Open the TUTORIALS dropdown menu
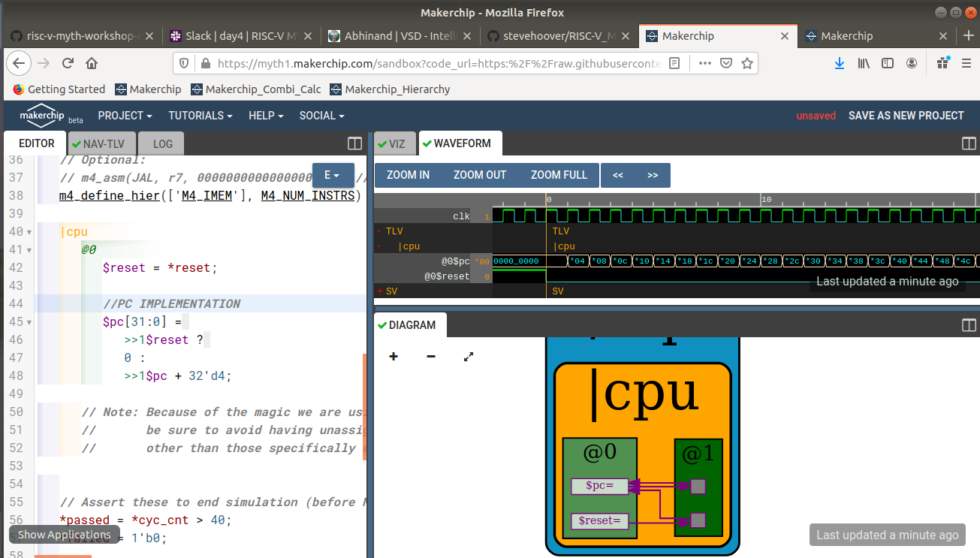 (200, 116)
